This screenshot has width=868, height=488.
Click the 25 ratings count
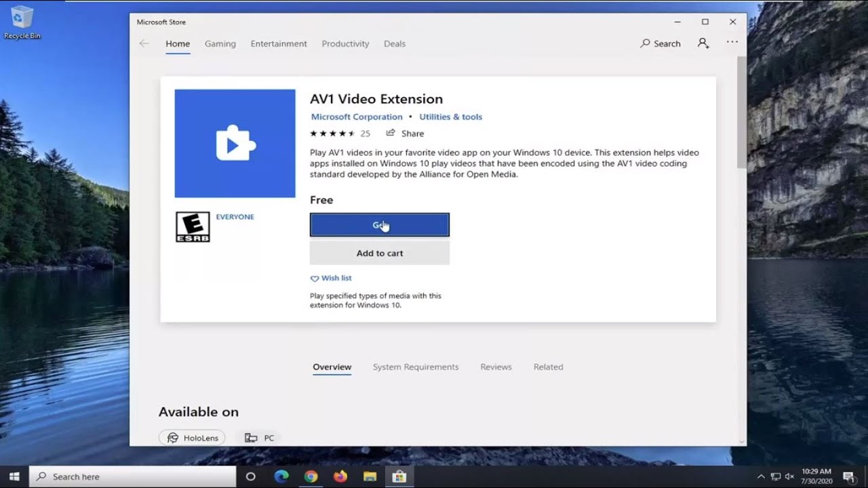(366, 134)
